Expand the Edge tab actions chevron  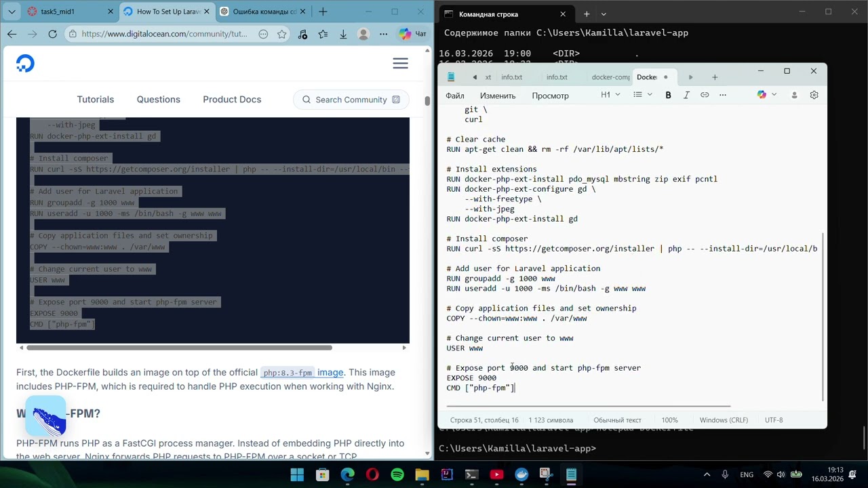click(x=12, y=12)
